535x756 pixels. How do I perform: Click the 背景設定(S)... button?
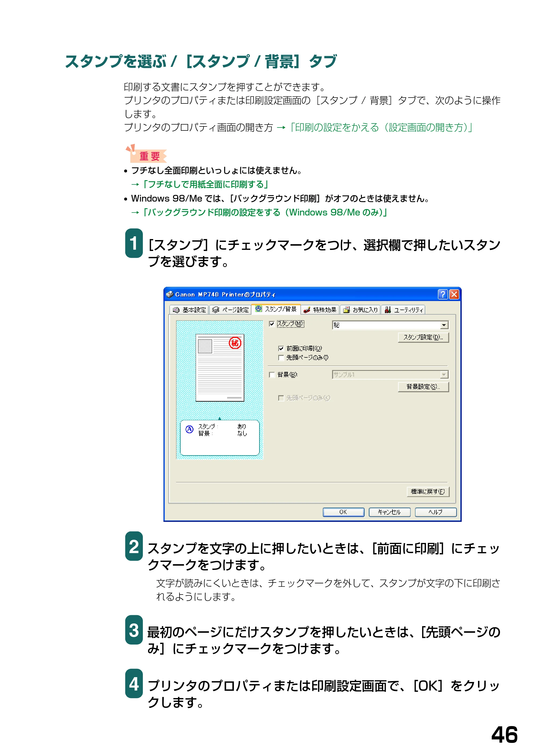423,387
